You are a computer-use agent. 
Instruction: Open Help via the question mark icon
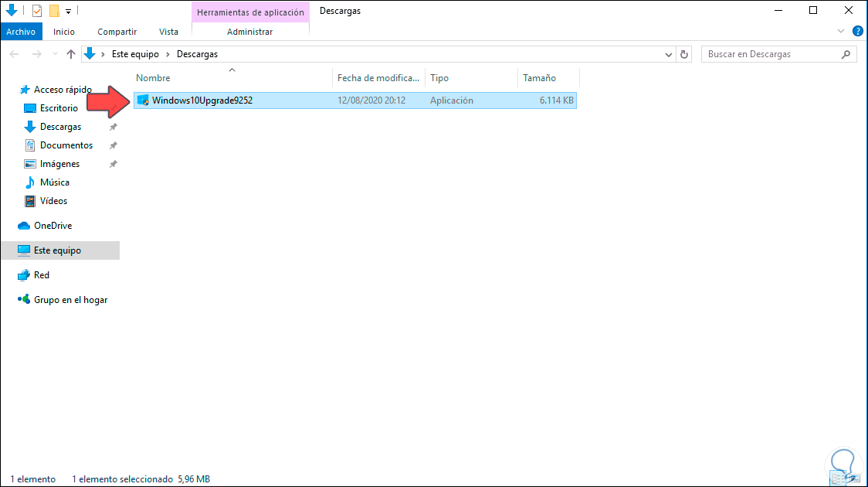click(857, 32)
